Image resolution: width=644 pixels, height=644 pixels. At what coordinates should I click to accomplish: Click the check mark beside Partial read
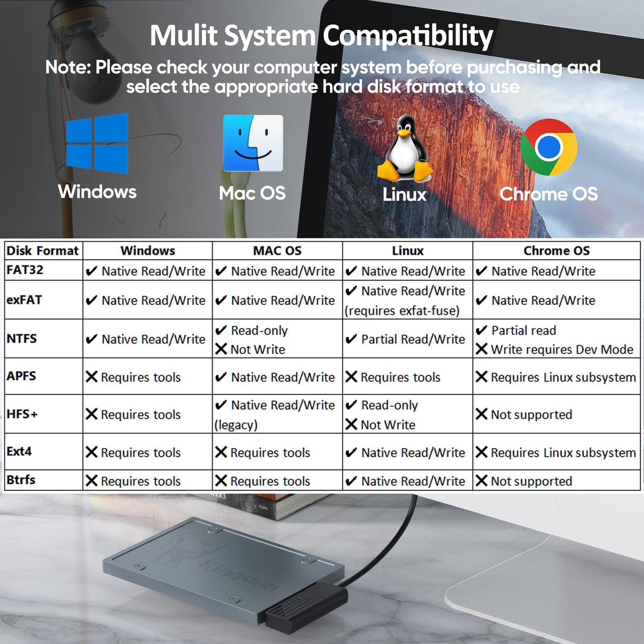481,330
